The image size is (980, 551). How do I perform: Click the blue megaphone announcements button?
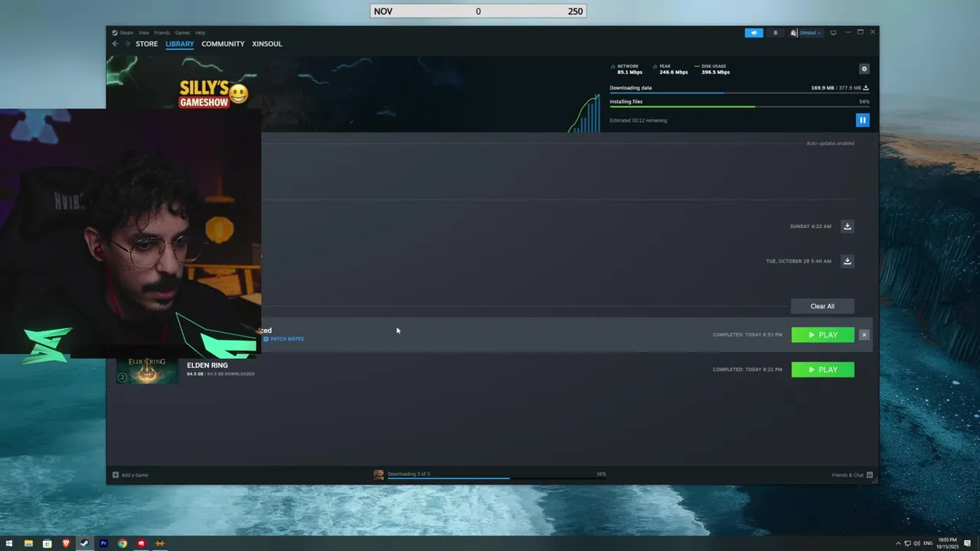pos(754,33)
